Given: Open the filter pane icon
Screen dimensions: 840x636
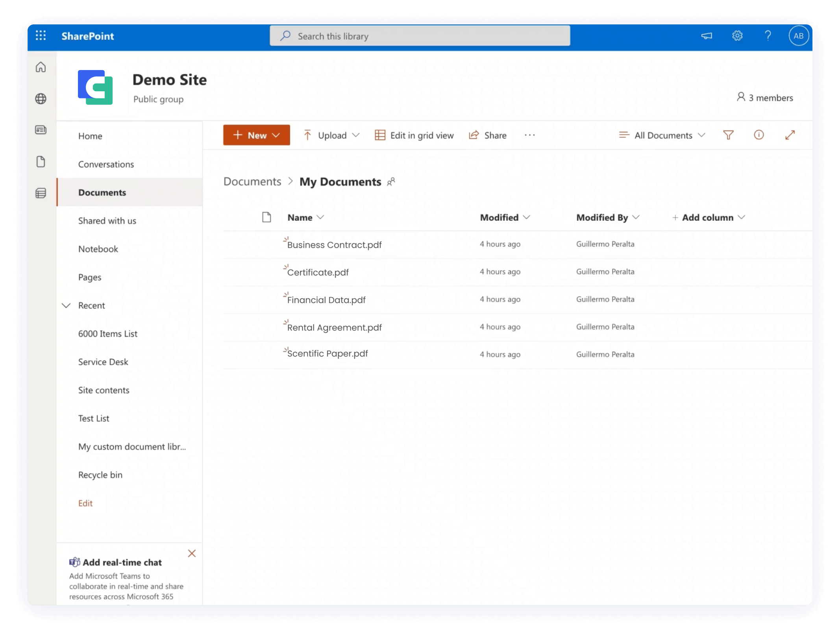Looking at the screenshot, I should coord(729,135).
